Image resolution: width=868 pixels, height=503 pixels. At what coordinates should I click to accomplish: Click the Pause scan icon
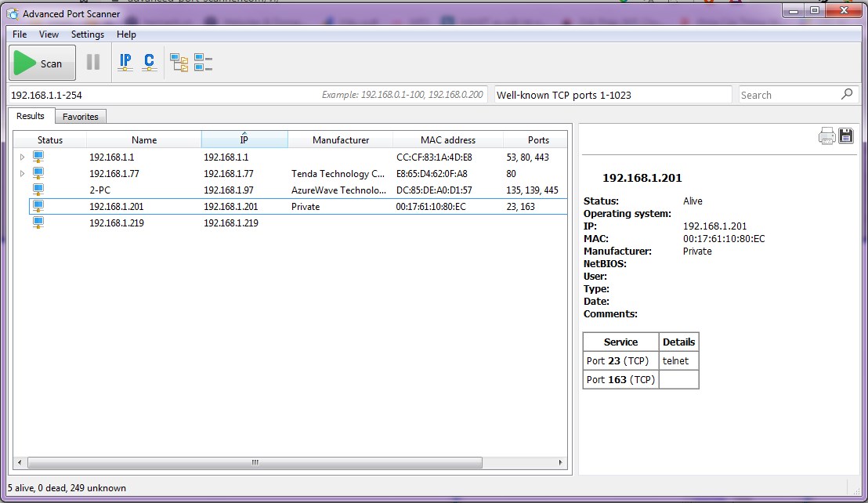click(93, 63)
